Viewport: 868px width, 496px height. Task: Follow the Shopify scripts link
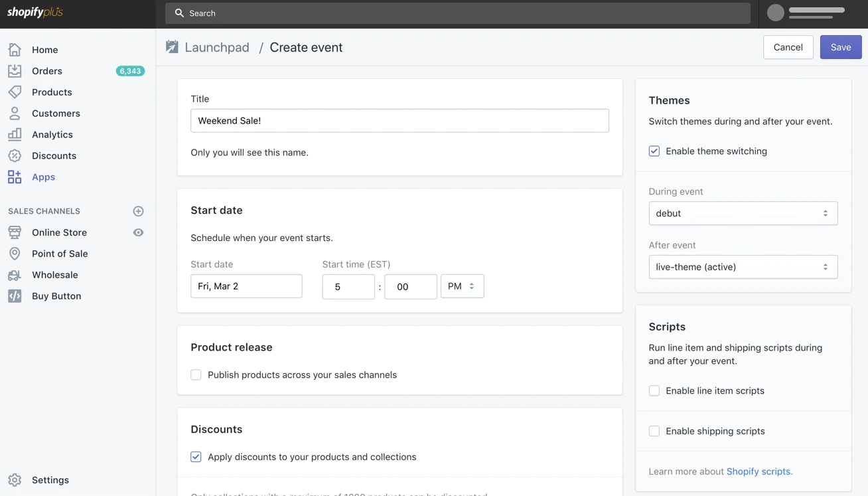click(759, 471)
